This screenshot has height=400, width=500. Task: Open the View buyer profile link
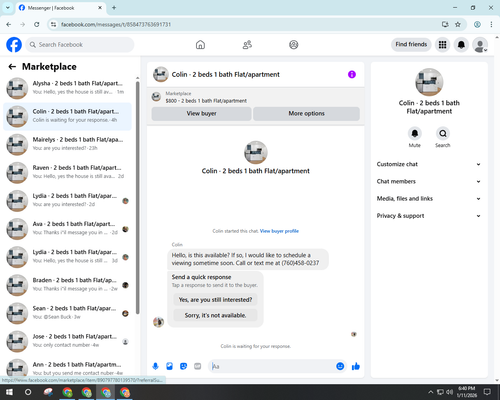click(x=279, y=231)
